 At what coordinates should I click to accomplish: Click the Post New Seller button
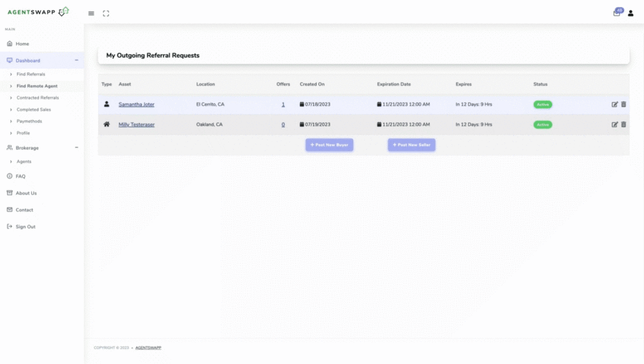411,145
